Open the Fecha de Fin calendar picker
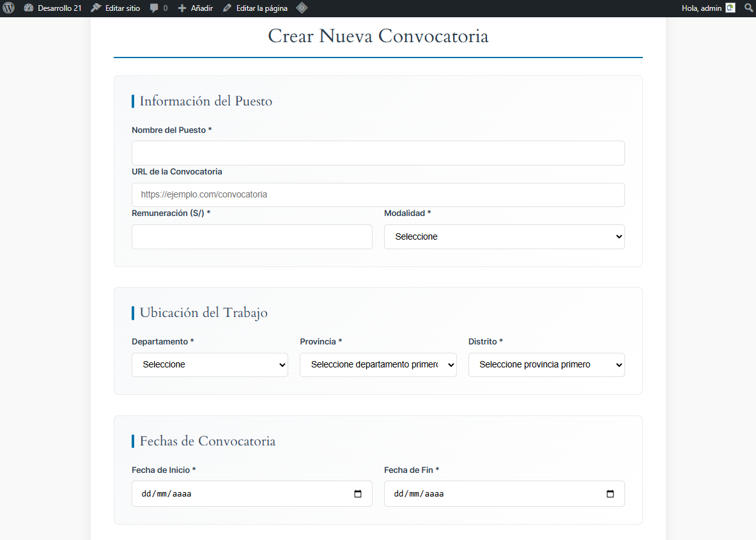The height and width of the screenshot is (540, 756). coord(610,494)
